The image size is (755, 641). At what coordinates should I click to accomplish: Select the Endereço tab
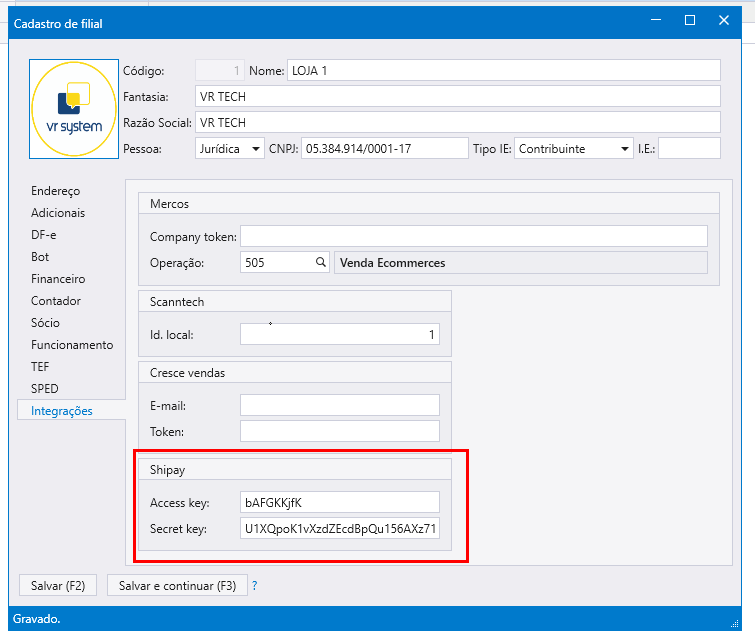point(55,191)
